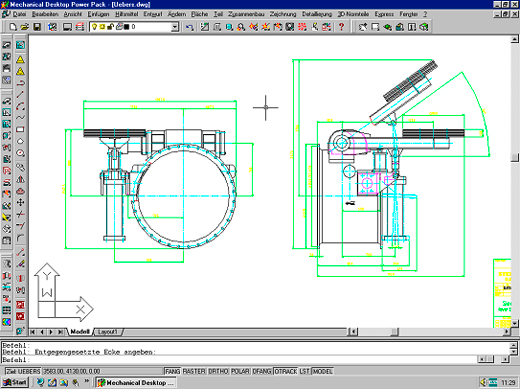Select the Arc drawing tool

coord(20,107)
